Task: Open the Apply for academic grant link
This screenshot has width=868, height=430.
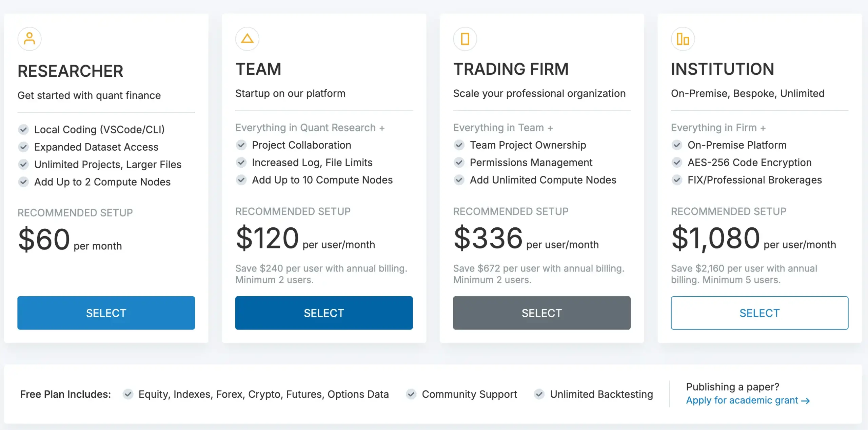Action: [742, 400]
